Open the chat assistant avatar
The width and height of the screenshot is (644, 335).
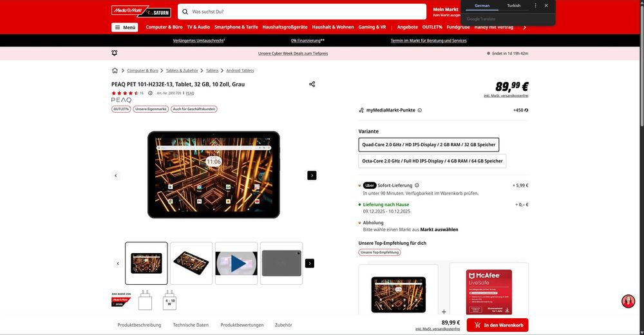tap(628, 301)
